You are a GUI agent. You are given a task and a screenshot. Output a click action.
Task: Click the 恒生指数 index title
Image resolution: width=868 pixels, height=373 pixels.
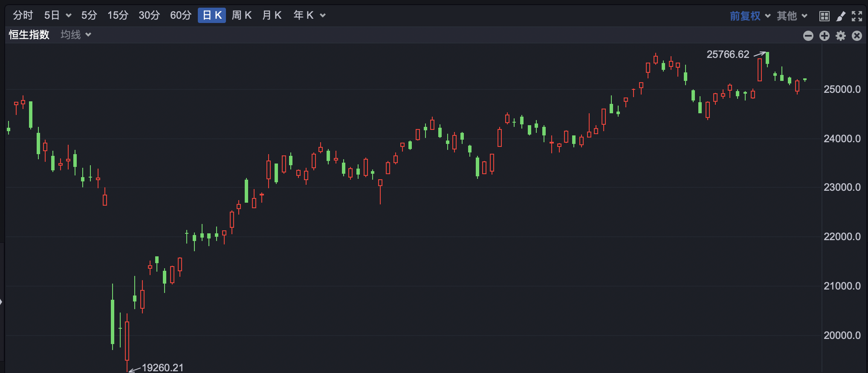29,34
